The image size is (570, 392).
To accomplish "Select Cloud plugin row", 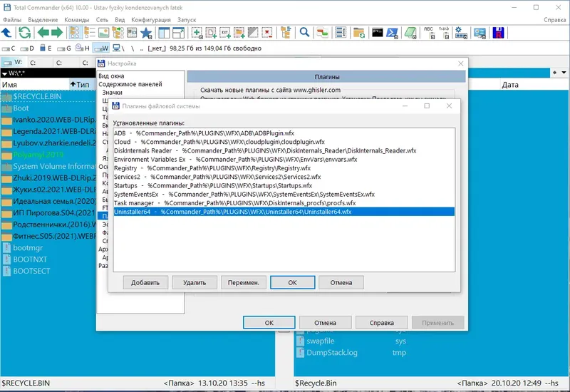I will tap(284, 142).
